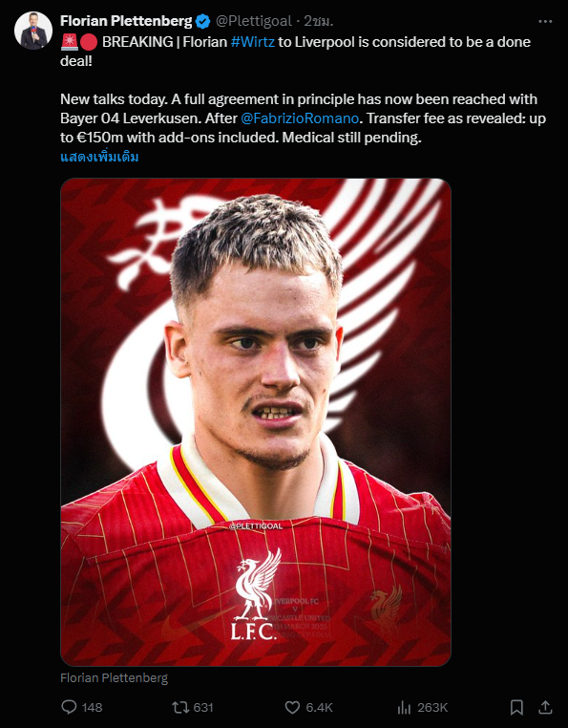Open the three-dot more options menu
Viewport: 568px width, 728px height.
tap(545, 21)
